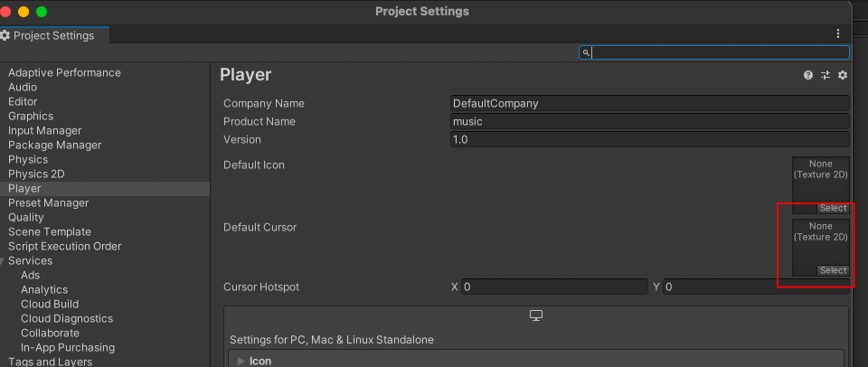Click the Default Cursor texture thumbnail
Viewport: 868px width, 367px height.
[x=820, y=248]
